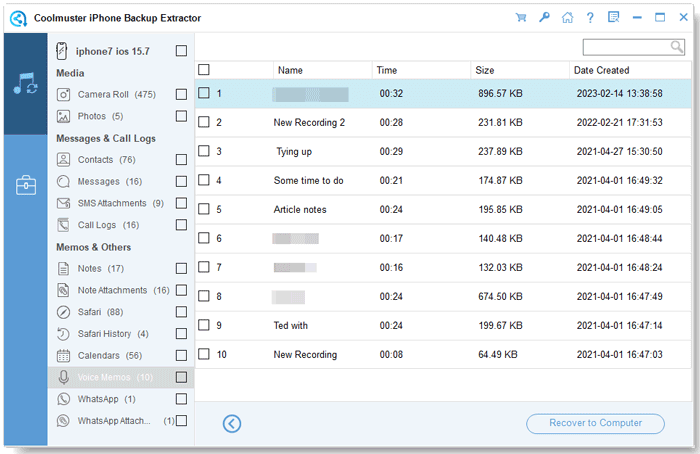
Task: Click the Notes page icon
Action: 63,268
